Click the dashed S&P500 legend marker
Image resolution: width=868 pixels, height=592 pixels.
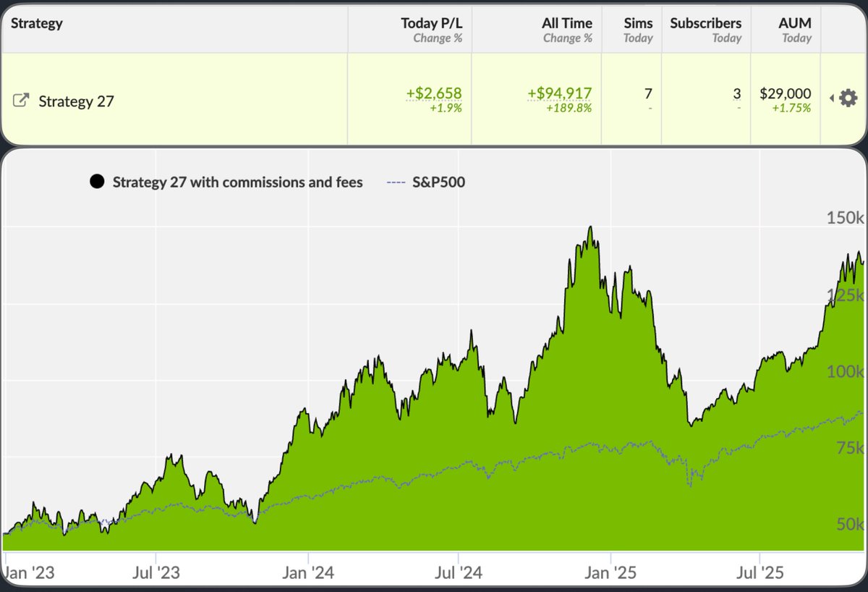tap(396, 182)
